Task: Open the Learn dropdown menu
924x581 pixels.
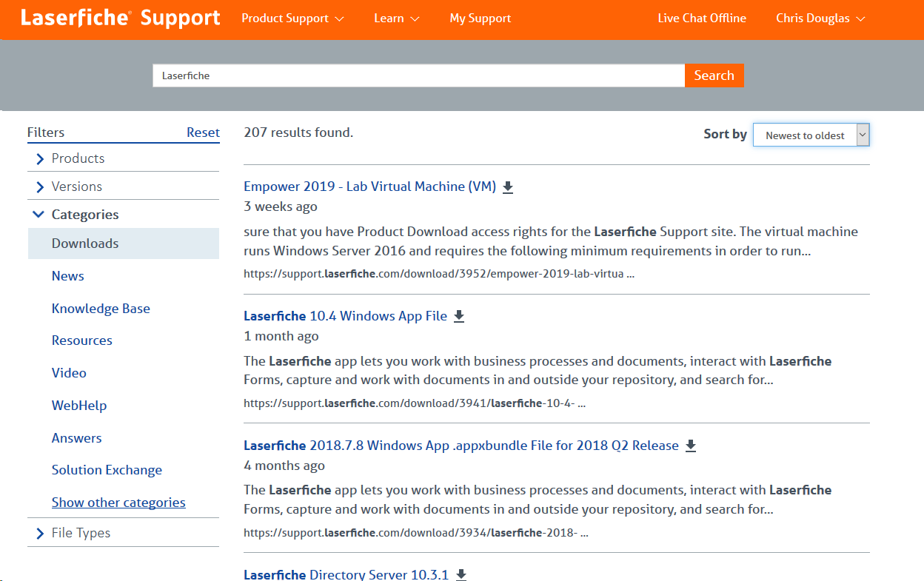Action: point(397,19)
